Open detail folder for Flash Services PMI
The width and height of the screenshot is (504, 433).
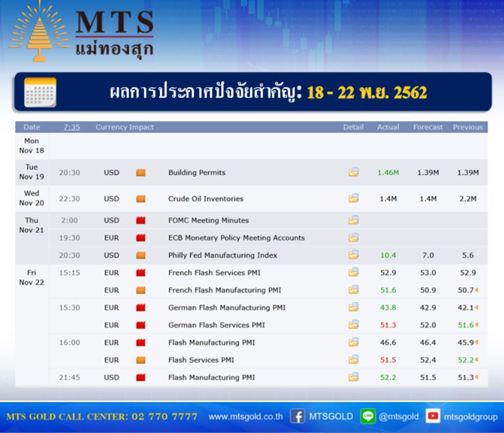point(353,360)
